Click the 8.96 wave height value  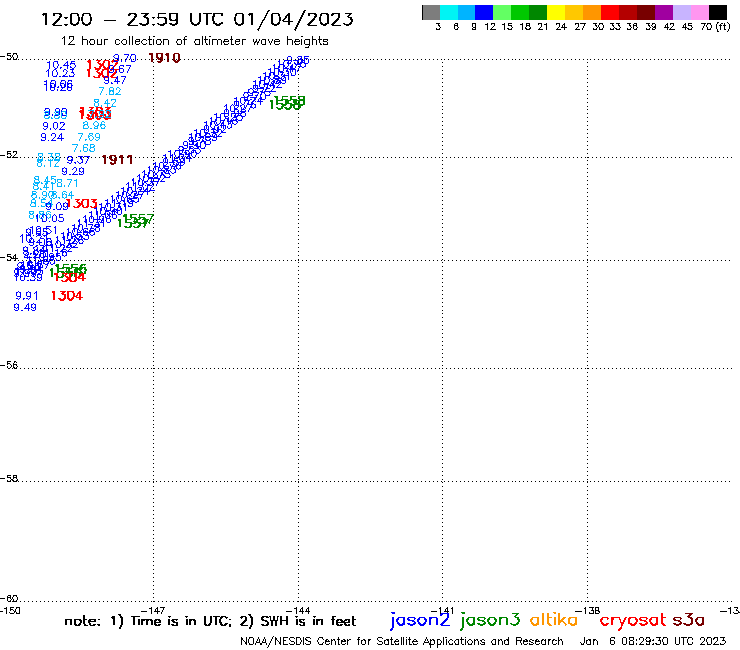point(94,126)
